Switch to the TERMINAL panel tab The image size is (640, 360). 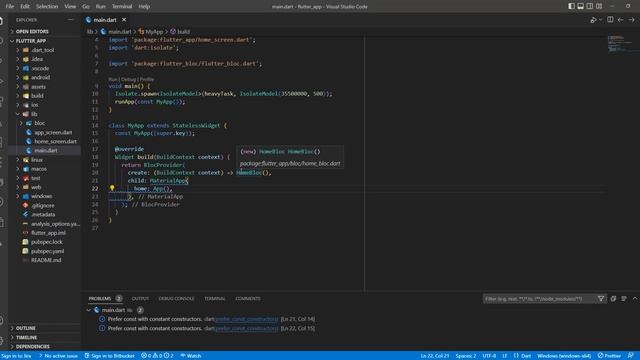tap(215, 299)
